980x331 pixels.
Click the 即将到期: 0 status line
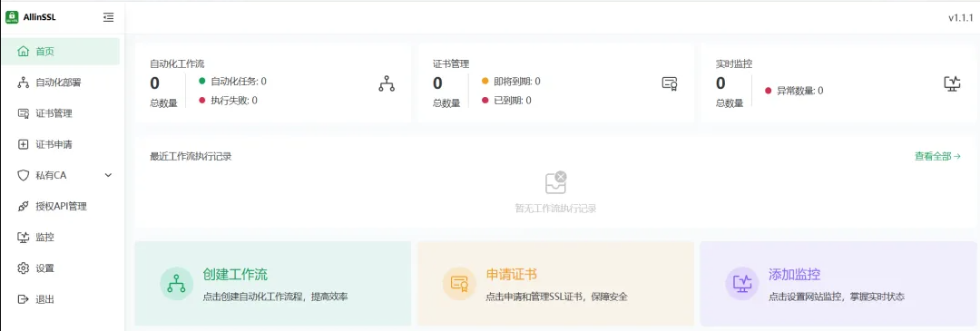click(511, 82)
